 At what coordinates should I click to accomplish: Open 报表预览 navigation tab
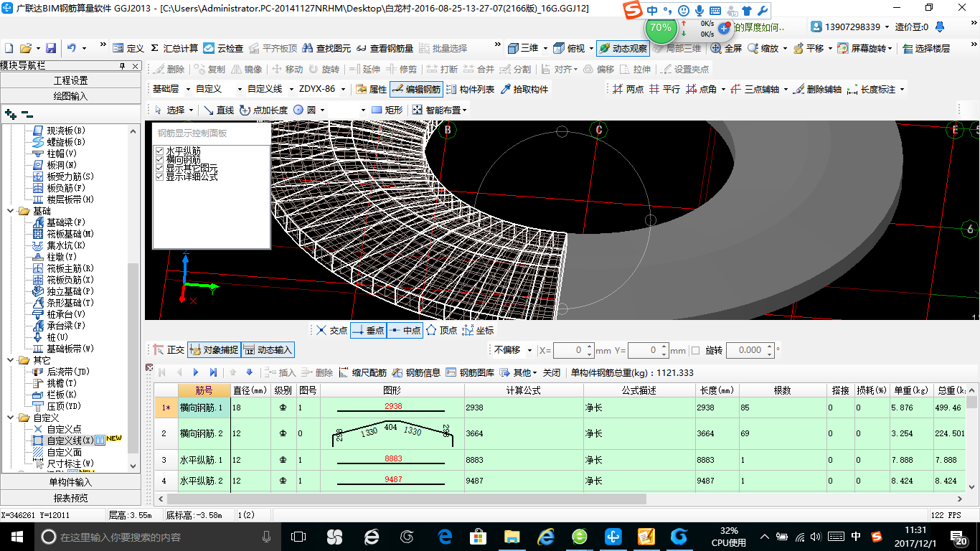point(71,498)
